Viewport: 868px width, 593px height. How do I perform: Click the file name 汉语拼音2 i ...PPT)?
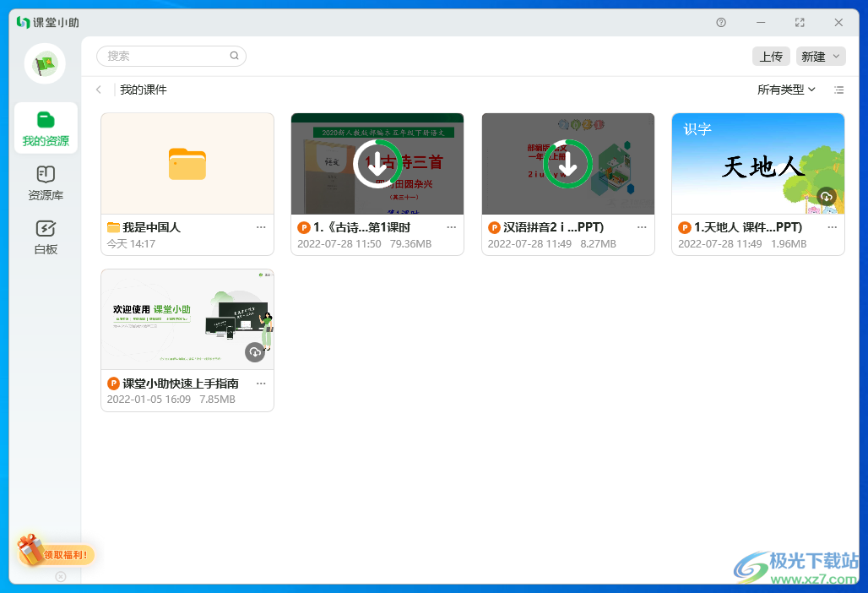click(x=553, y=227)
